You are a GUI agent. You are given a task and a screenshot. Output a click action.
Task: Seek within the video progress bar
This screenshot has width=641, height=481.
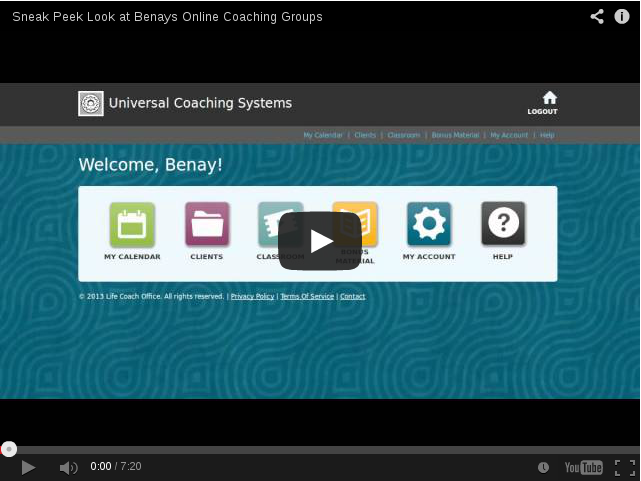320,449
